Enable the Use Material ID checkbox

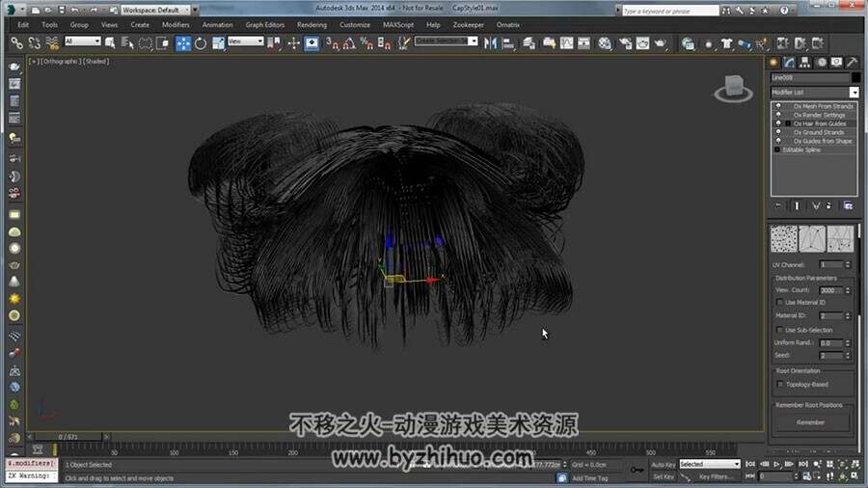[780, 302]
